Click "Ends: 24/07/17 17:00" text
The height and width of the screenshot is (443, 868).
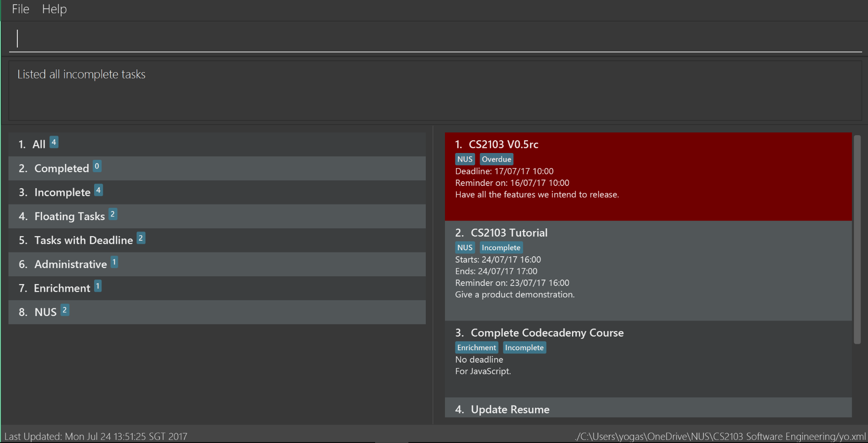496,271
